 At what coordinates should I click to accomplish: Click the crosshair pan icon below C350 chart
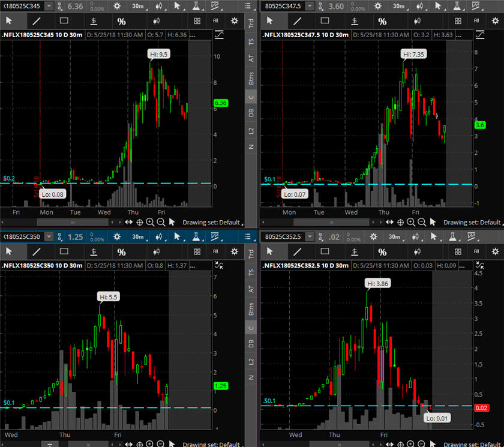(x=139, y=445)
